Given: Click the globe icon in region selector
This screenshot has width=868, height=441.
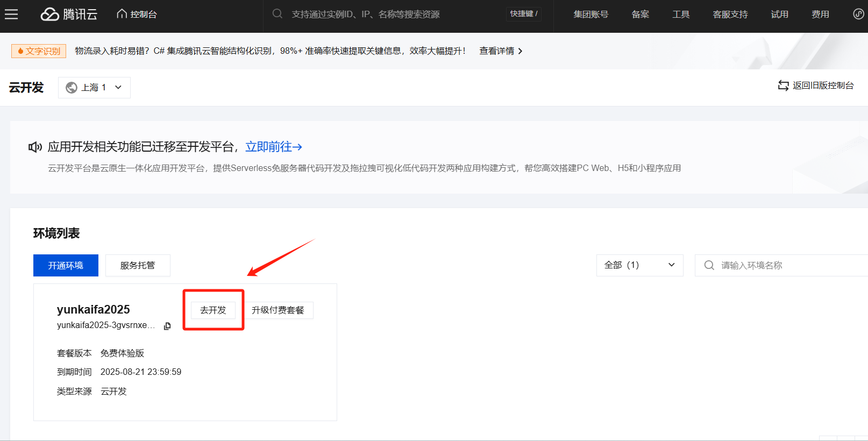Looking at the screenshot, I should tap(72, 88).
